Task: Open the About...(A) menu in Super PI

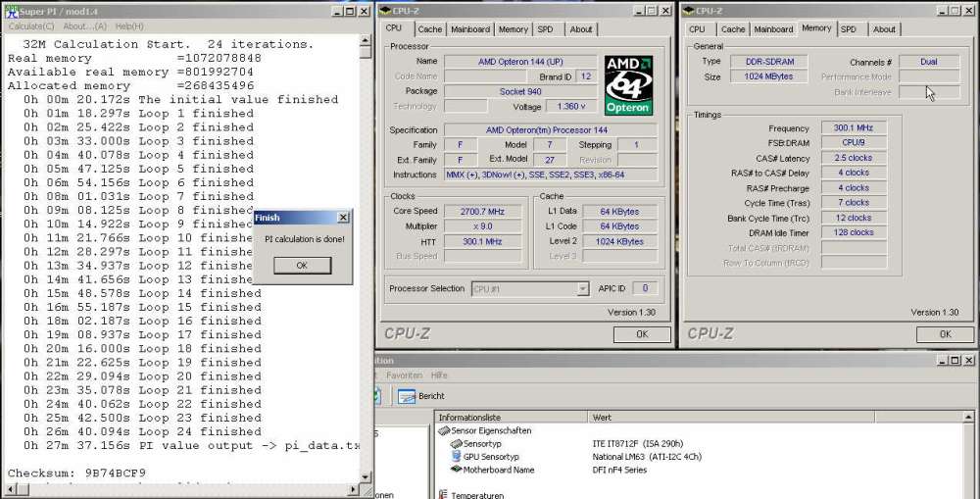Action: 84,26
